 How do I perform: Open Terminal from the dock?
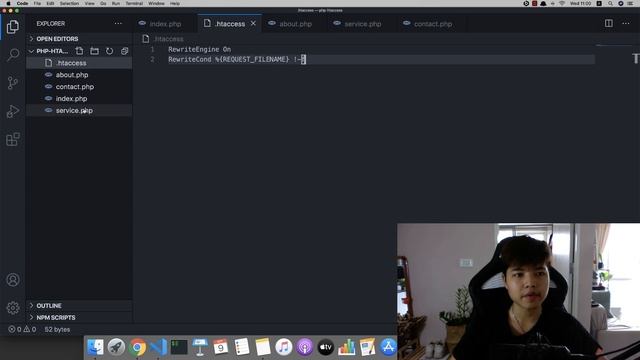pyautogui.click(x=179, y=347)
